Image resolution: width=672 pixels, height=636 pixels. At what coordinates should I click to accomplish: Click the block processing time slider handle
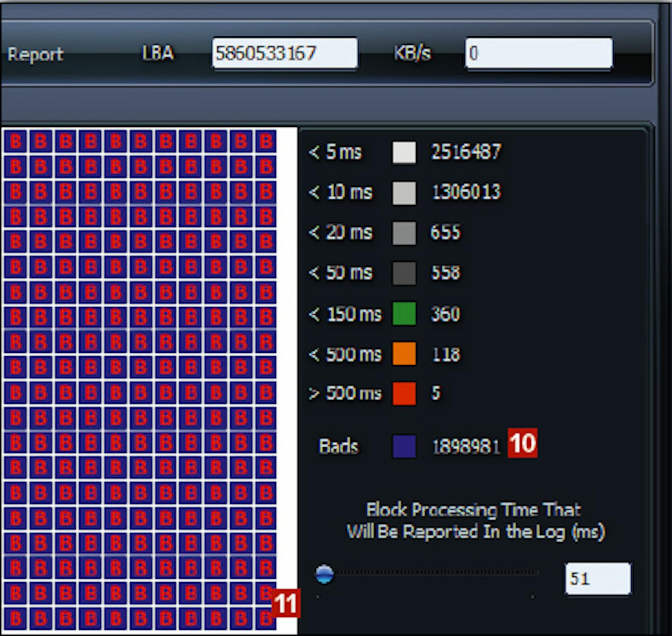tap(324, 574)
